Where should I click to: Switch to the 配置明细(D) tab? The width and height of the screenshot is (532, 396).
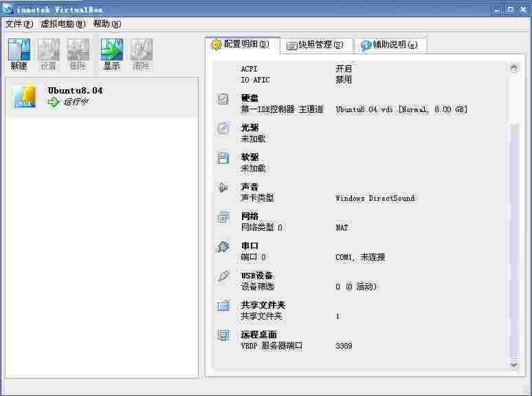point(243,45)
